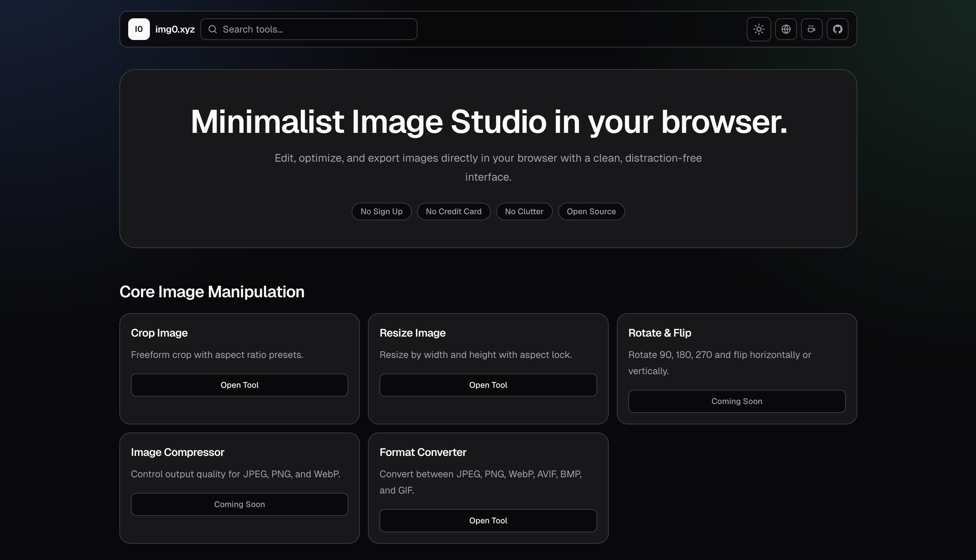This screenshot has width=976, height=560.
Task: Select the Crop Image card title
Action: [x=159, y=333]
